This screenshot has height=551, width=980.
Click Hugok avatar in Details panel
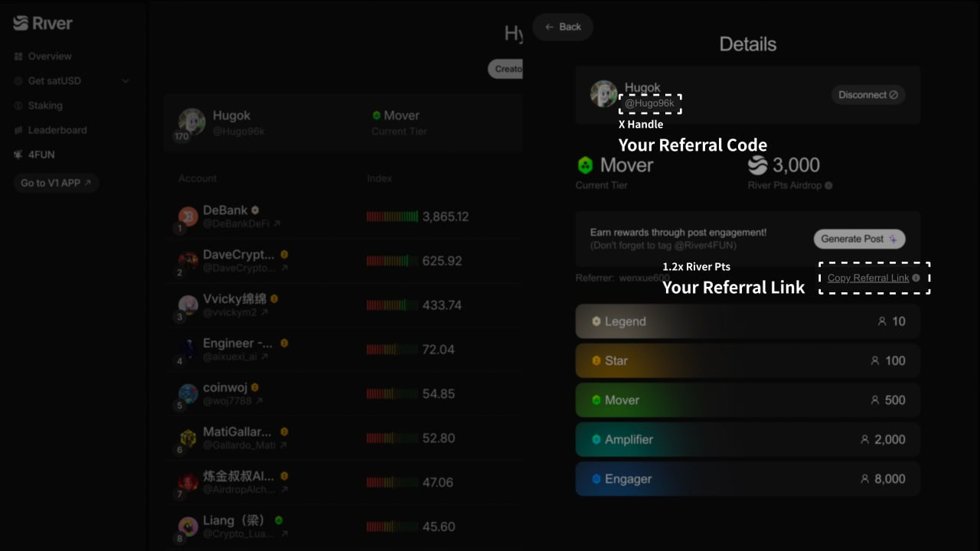coord(604,94)
